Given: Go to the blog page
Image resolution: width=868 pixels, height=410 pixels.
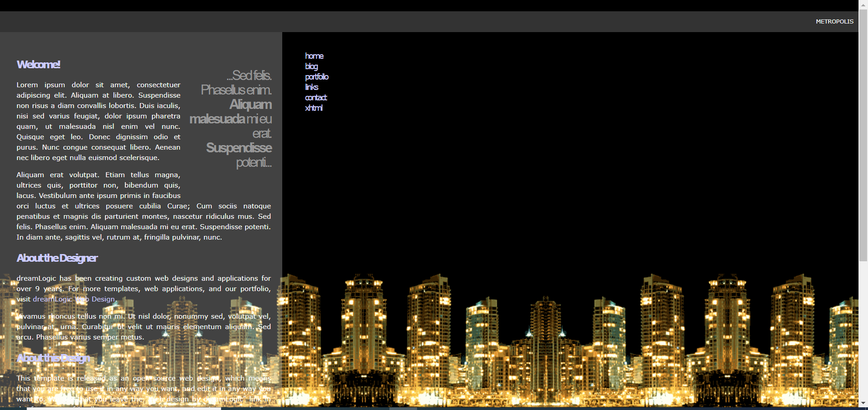Looking at the screenshot, I should 311,66.
